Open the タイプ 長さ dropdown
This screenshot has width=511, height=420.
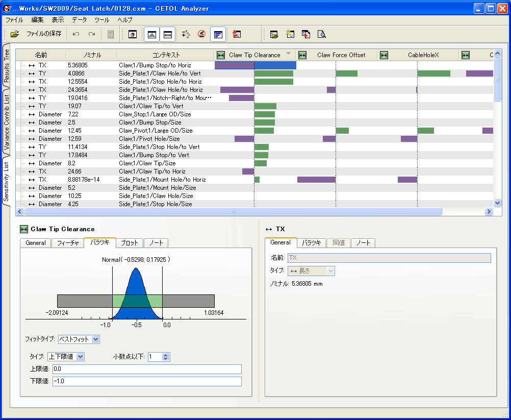click(311, 271)
